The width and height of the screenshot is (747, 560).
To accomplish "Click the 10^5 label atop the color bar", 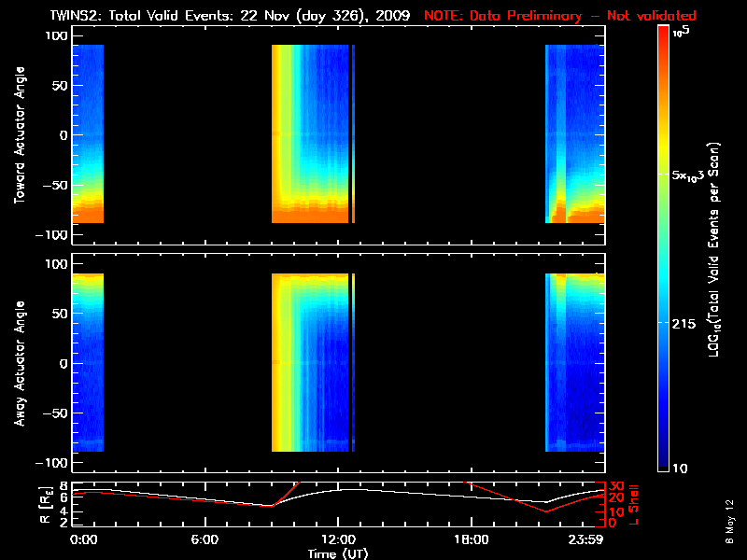I will click(x=682, y=32).
